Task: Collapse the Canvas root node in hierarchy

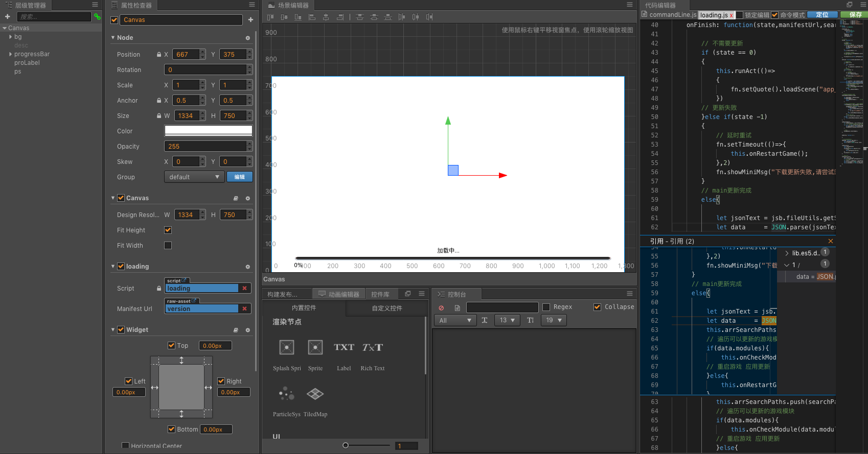Action: pos(5,28)
